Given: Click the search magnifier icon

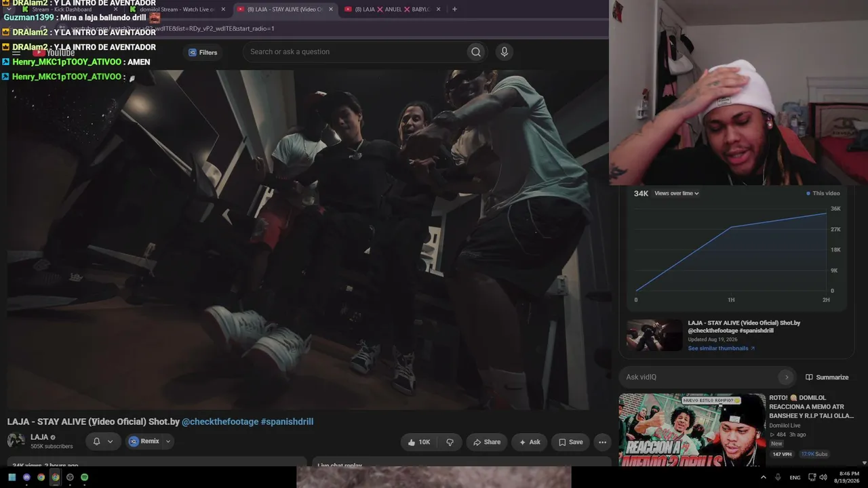Looking at the screenshot, I should pyautogui.click(x=476, y=52).
